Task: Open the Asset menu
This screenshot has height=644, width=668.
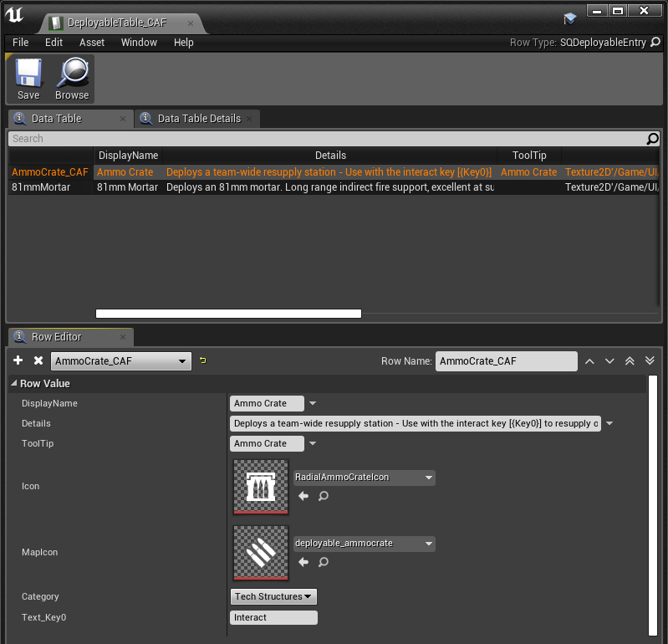Action: tap(92, 43)
